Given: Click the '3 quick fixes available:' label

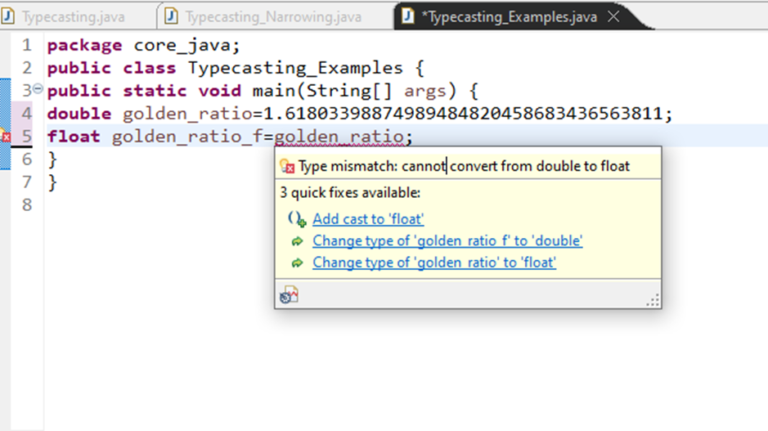Looking at the screenshot, I should point(350,192).
